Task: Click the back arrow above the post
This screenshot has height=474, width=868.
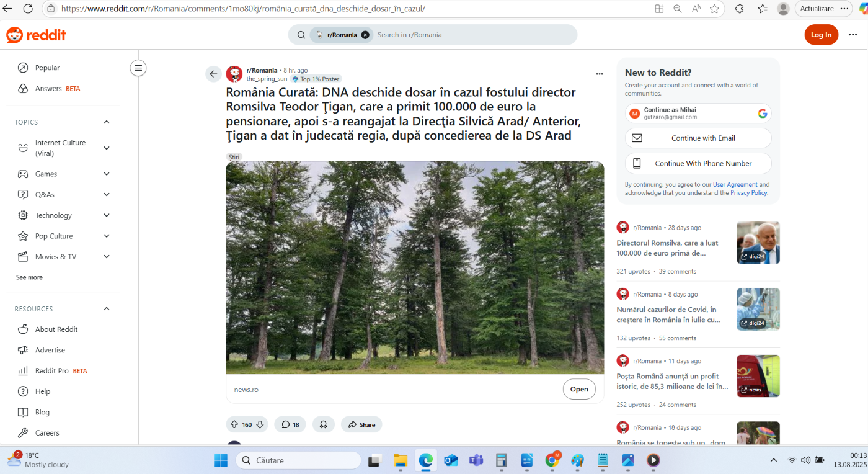Action: pos(213,74)
